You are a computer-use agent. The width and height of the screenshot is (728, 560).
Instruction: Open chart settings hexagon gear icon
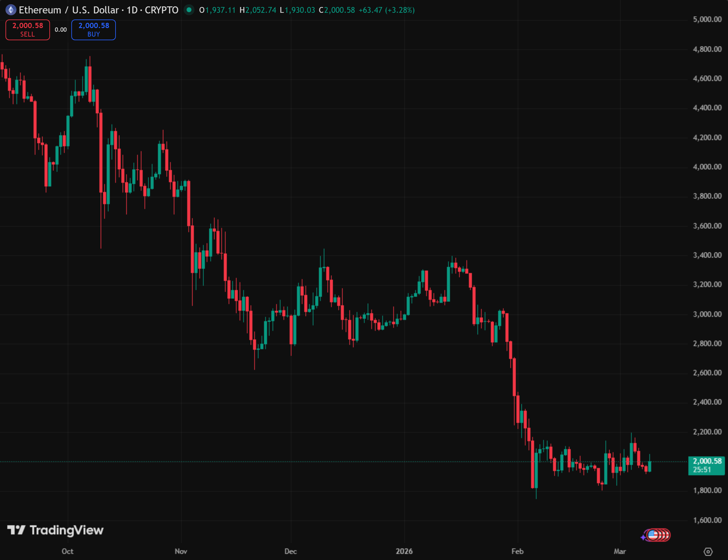coord(708,552)
